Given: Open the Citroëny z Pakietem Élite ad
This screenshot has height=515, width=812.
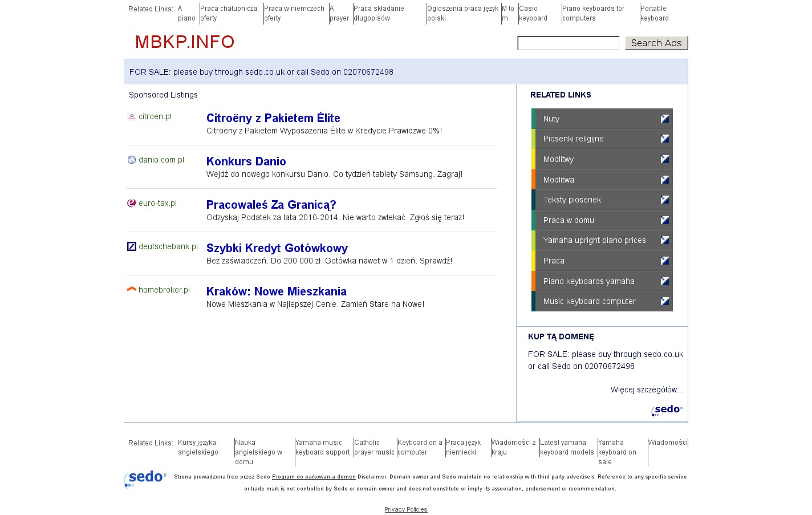Looking at the screenshot, I should tap(273, 118).
